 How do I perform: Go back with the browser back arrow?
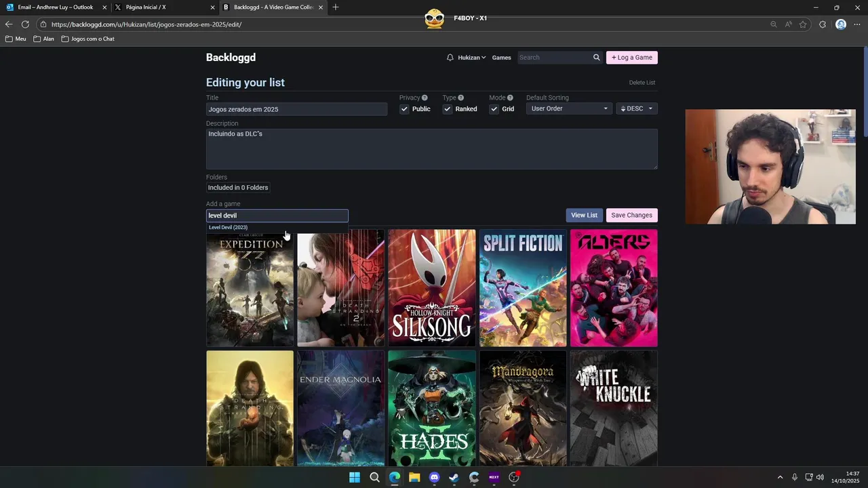tap(9, 24)
